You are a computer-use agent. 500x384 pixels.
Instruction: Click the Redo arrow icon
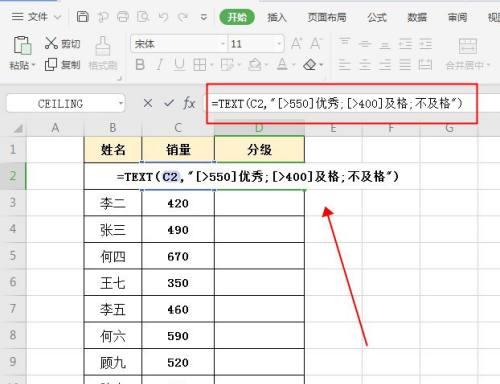(x=183, y=17)
